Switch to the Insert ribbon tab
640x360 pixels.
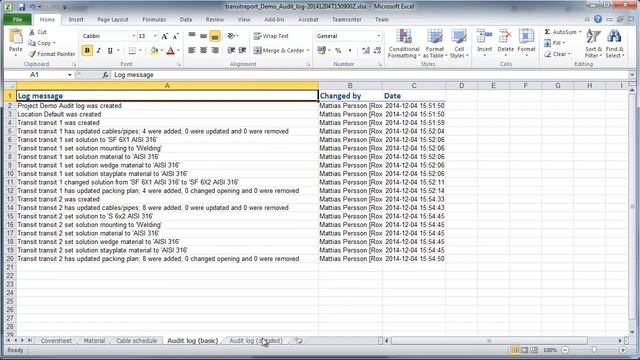(x=76, y=20)
